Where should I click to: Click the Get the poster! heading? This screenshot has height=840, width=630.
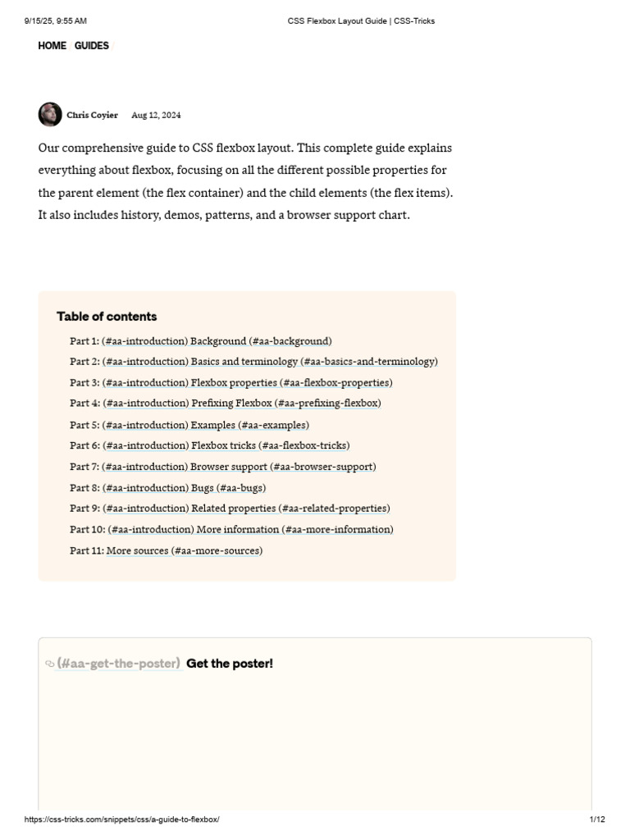230,664
